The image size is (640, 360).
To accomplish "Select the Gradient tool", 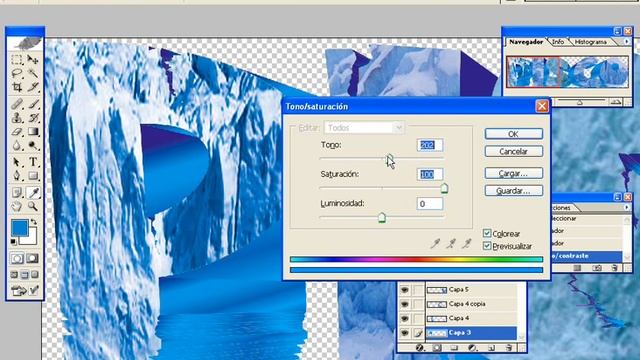I will point(33,132).
